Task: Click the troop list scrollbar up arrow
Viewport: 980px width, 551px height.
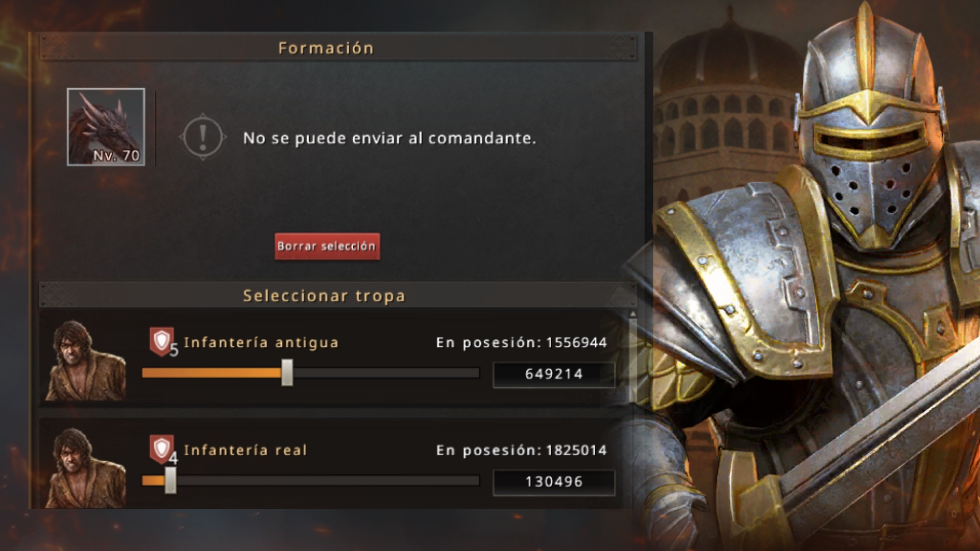Action: coord(633,314)
